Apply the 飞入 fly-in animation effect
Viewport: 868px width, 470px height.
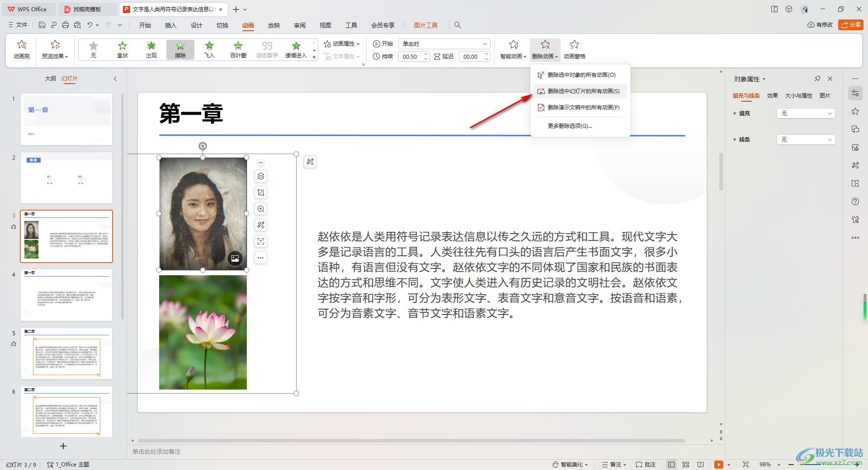tap(209, 49)
